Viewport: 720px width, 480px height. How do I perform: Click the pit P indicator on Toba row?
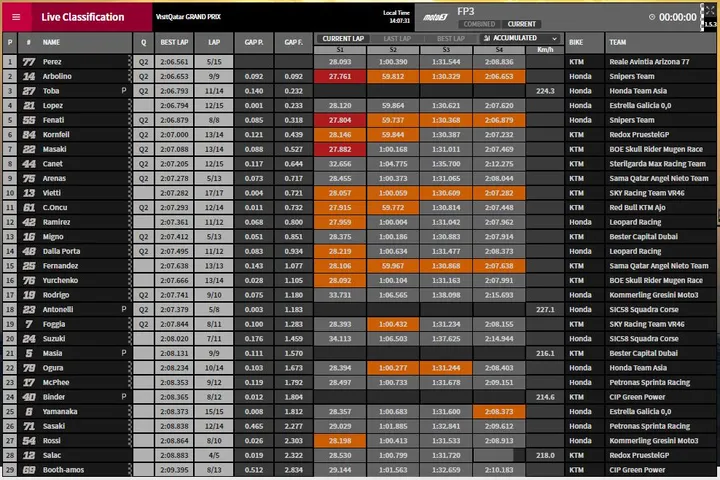tap(124, 90)
